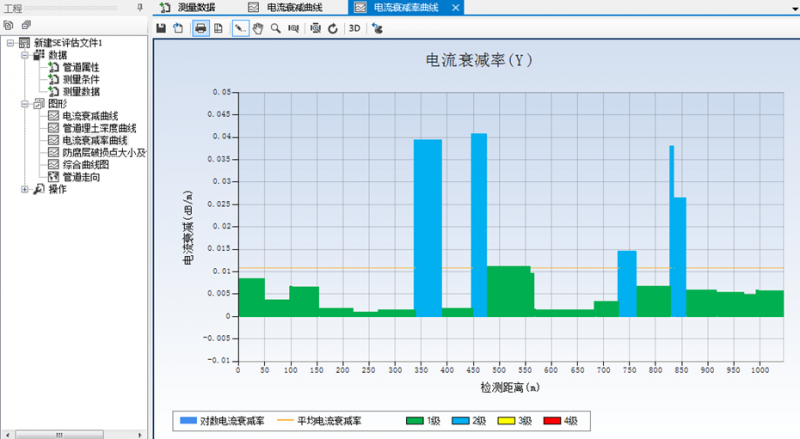Click the horizontal scrollbar thumb in project panel
This screenshot has width=800, height=439.
[59, 435]
